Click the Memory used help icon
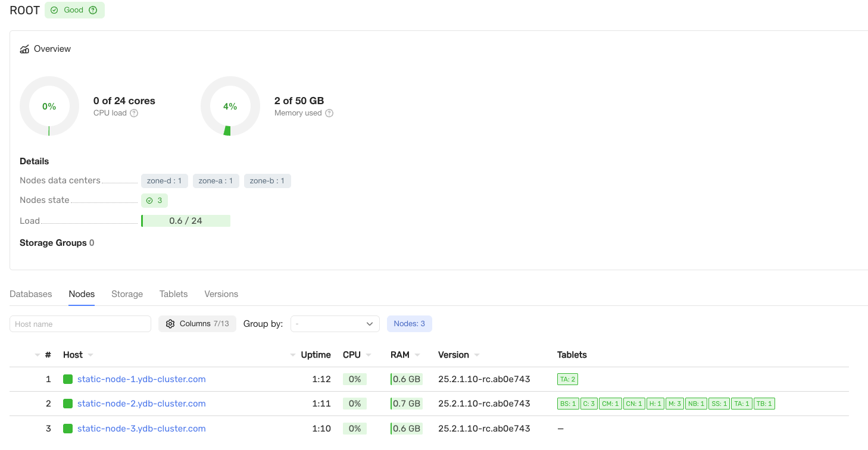The width and height of the screenshot is (868, 450). tap(329, 113)
